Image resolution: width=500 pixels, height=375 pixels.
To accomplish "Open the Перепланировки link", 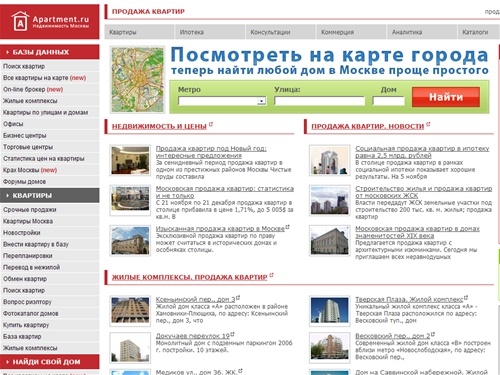I will (x=28, y=256).
